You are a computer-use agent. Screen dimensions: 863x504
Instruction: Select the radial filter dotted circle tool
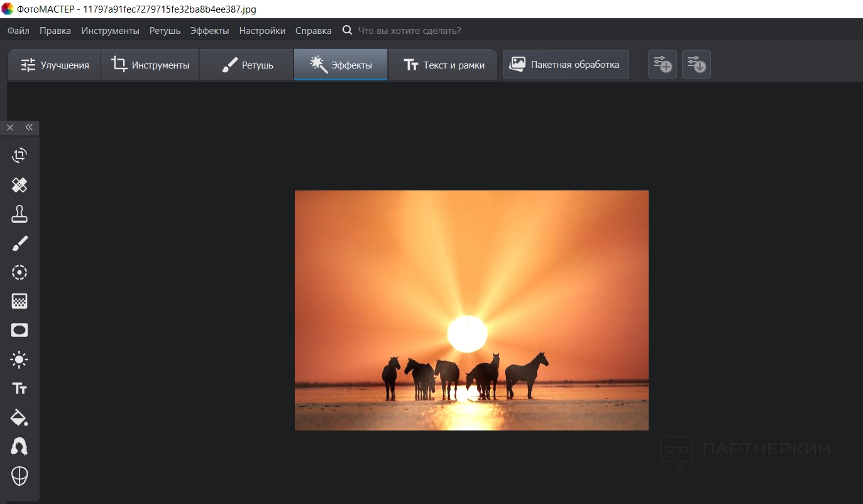(x=19, y=272)
